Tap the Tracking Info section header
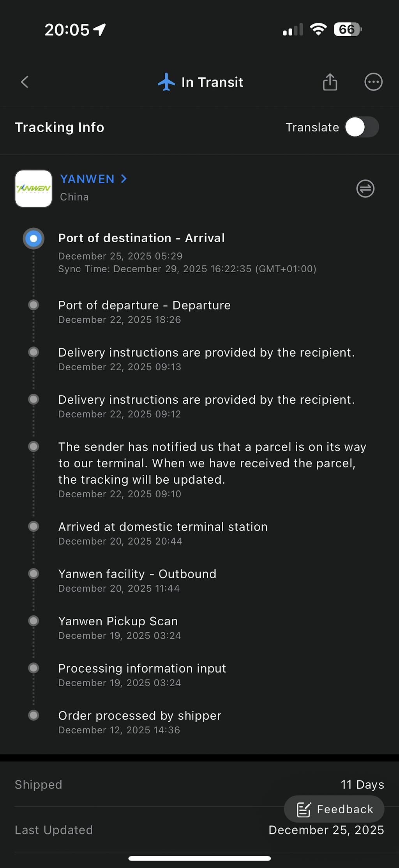Image resolution: width=399 pixels, height=868 pixels. (x=60, y=128)
